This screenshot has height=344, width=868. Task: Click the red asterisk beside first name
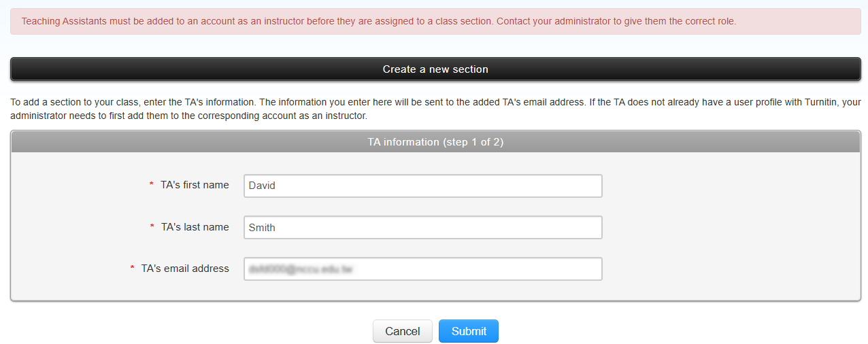click(152, 186)
